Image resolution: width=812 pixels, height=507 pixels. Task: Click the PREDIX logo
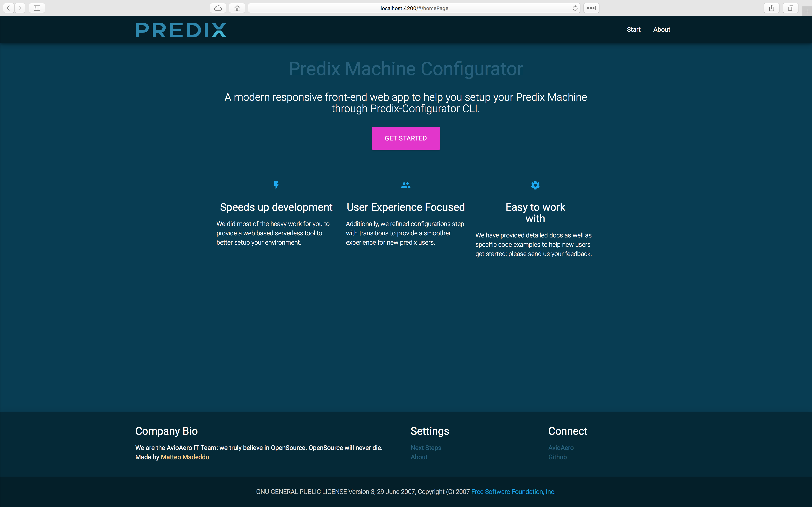tap(181, 30)
